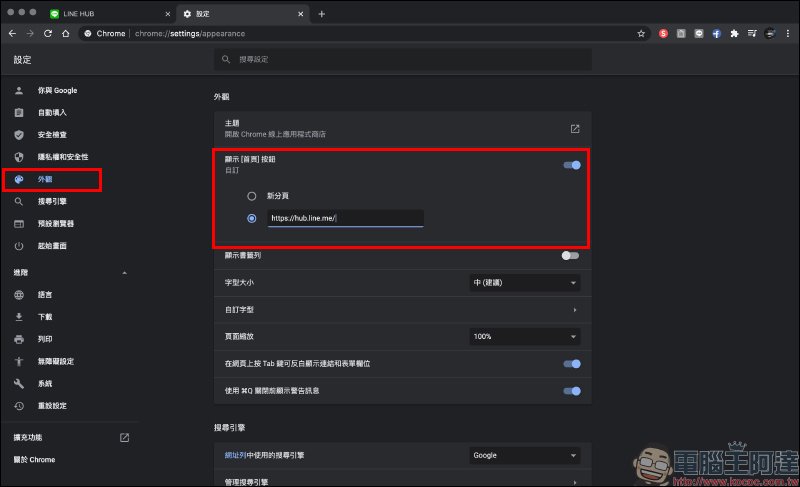Open 系統 settings section
The height and width of the screenshot is (487, 800).
click(x=45, y=383)
